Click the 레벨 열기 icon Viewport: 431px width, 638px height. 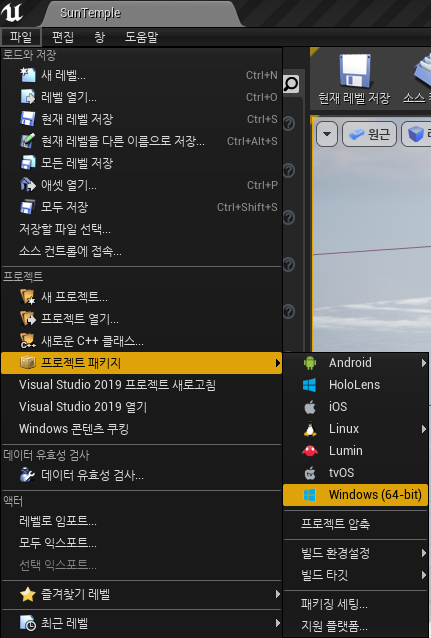point(28,97)
